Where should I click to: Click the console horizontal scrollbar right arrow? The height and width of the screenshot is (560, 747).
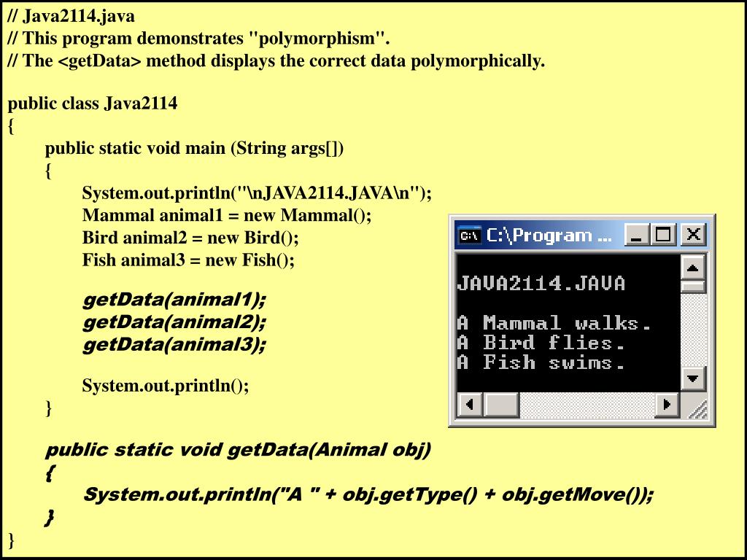pos(667,404)
